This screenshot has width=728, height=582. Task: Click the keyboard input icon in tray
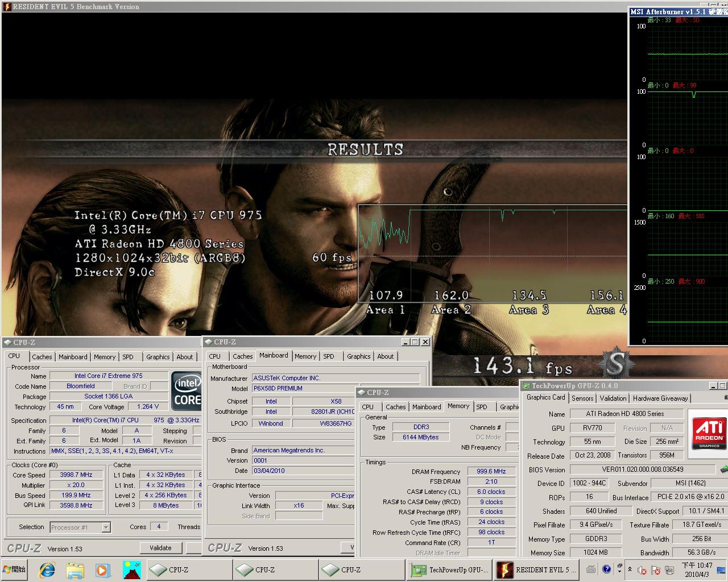point(591,569)
